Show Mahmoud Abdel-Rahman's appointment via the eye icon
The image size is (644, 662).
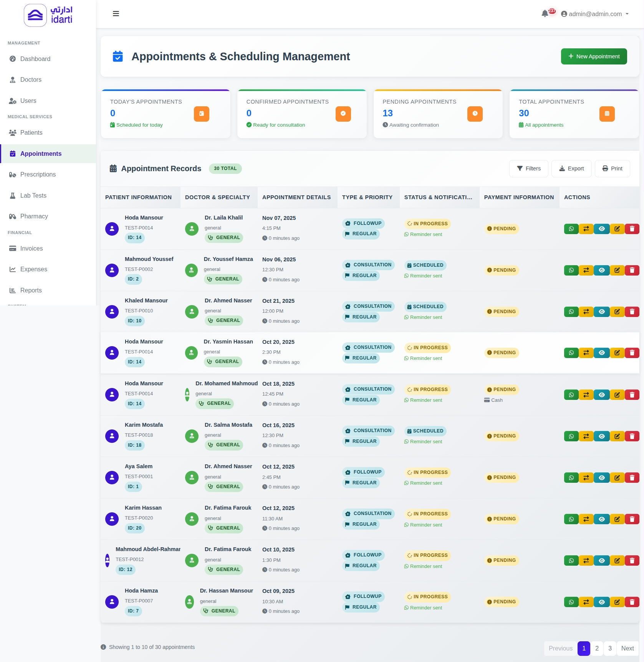pyautogui.click(x=601, y=560)
